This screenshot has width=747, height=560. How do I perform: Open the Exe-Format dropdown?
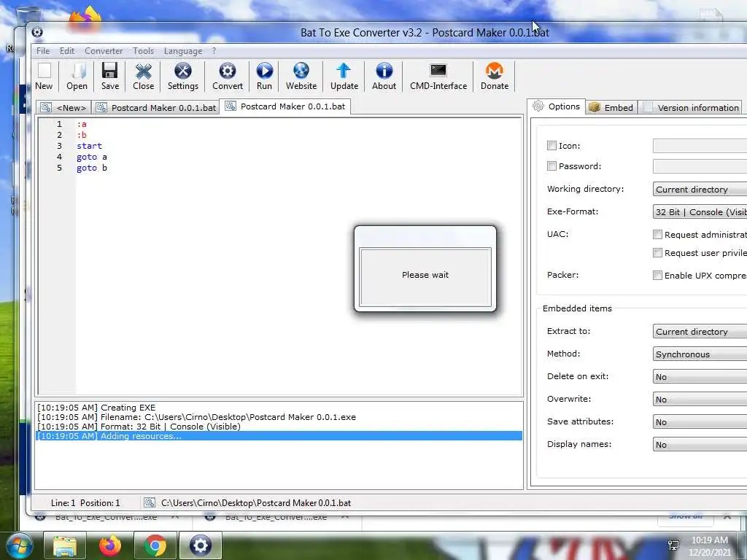pyautogui.click(x=700, y=212)
